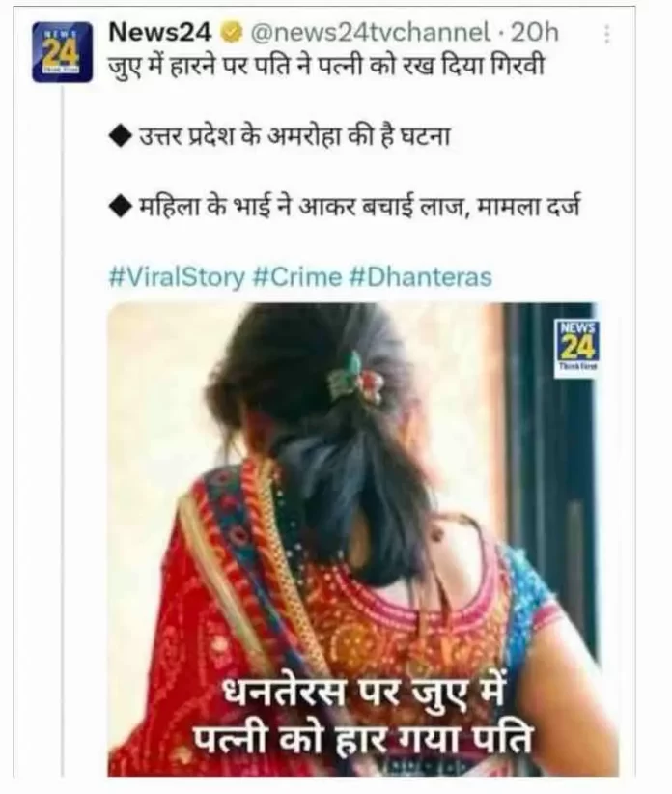Open the #Crime hashtag
The width and height of the screenshot is (672, 794).
tap(297, 277)
